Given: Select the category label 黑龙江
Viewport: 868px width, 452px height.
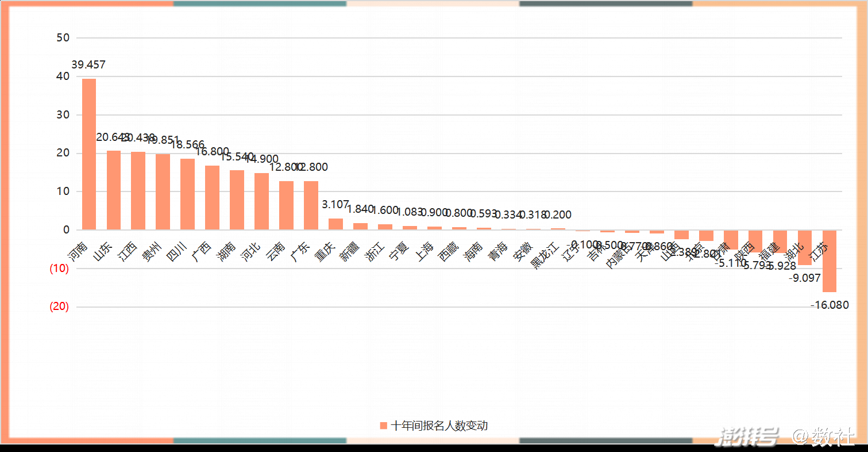Looking at the screenshot, I should tap(543, 256).
